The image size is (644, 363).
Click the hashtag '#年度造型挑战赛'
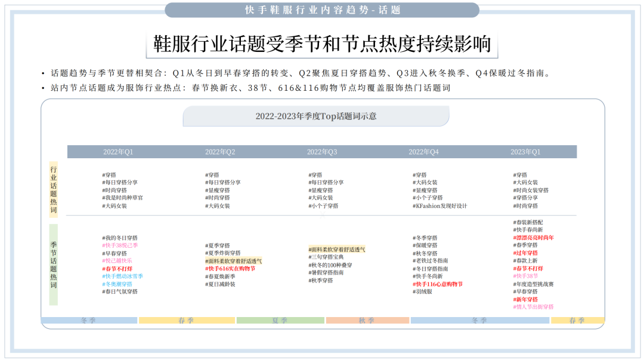533,284
